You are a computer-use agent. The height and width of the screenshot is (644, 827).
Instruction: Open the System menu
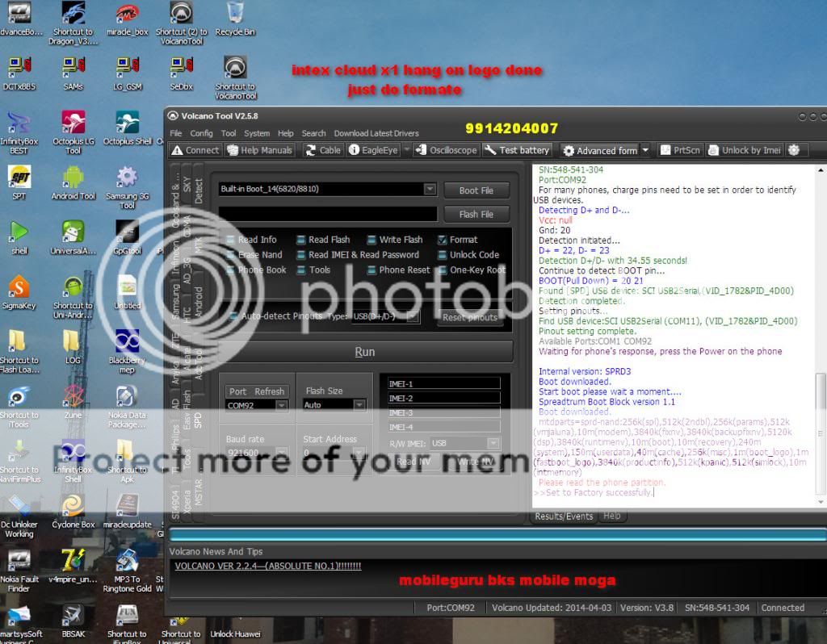pyautogui.click(x=257, y=133)
